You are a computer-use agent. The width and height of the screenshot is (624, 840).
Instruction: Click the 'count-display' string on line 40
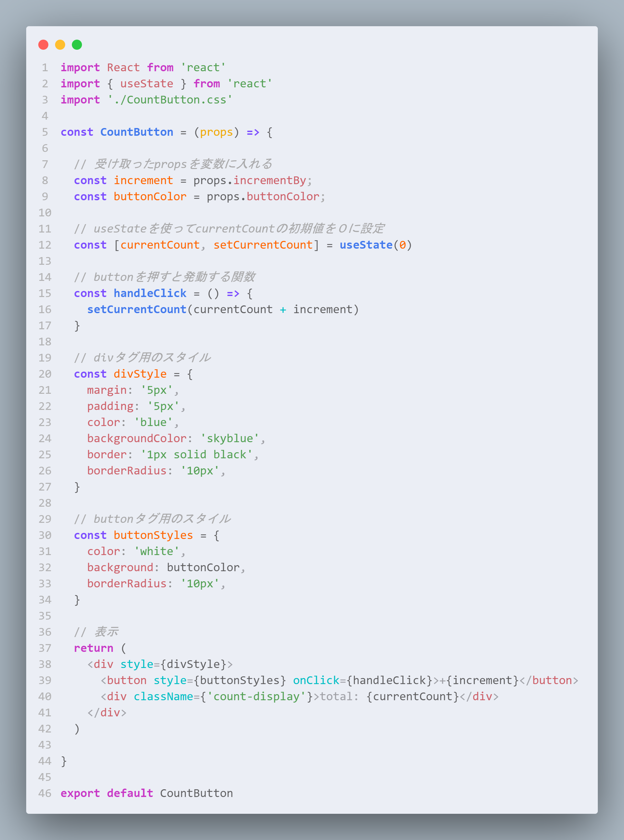257,697
